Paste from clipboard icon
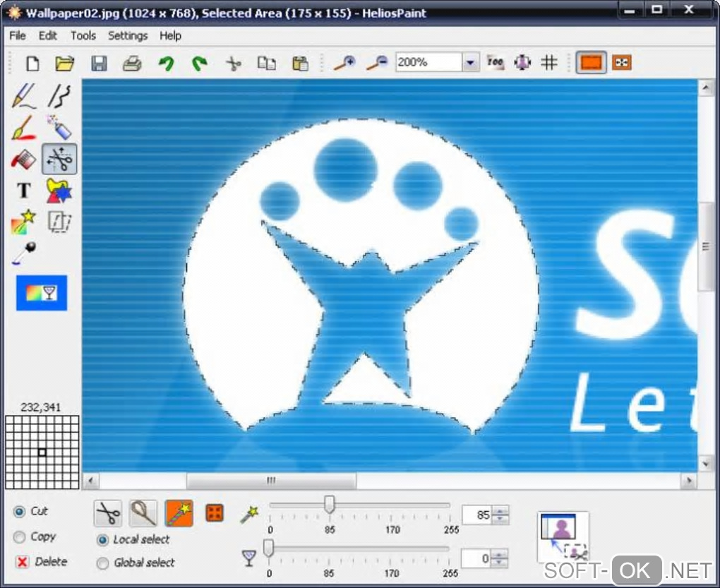The image size is (720, 588). click(300, 63)
